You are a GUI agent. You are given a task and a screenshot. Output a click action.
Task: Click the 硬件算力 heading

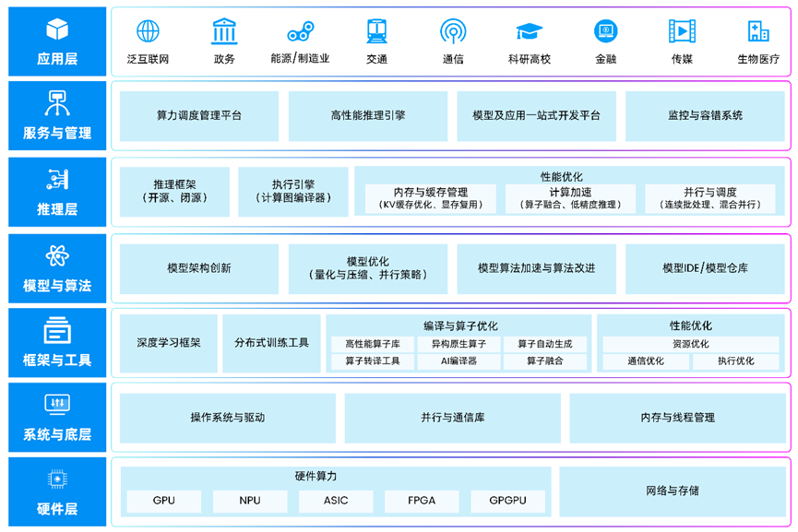pyautogui.click(x=316, y=477)
